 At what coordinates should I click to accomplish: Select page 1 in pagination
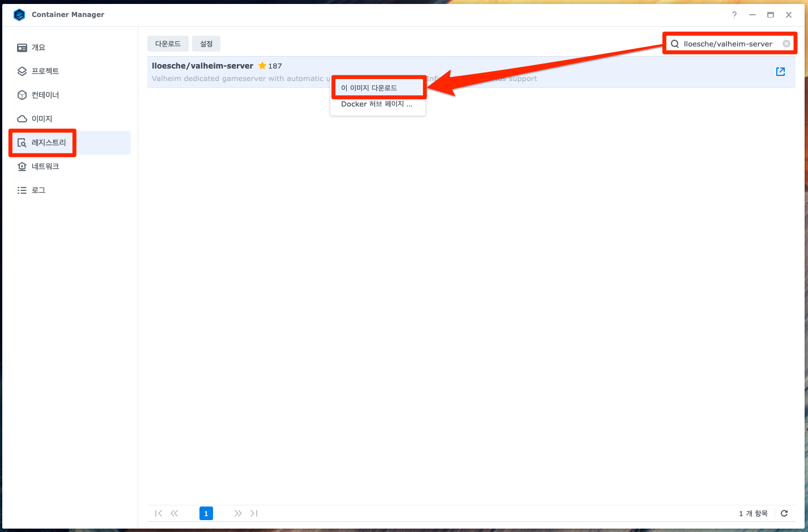click(x=206, y=513)
